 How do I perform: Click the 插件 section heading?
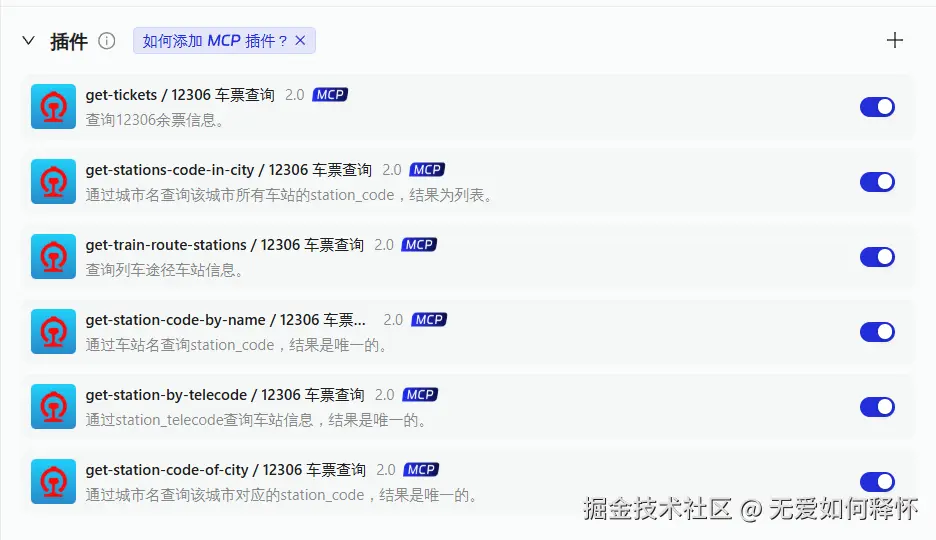69,41
